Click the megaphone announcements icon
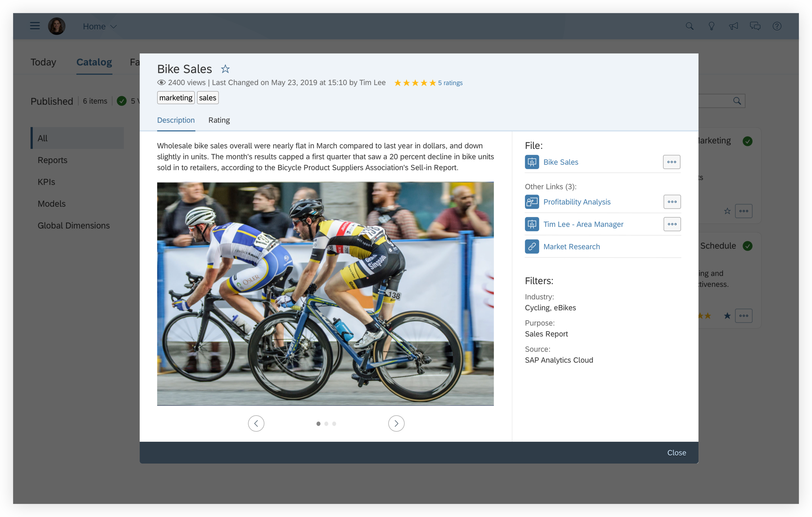Image resolution: width=812 pixels, height=517 pixels. tap(733, 26)
